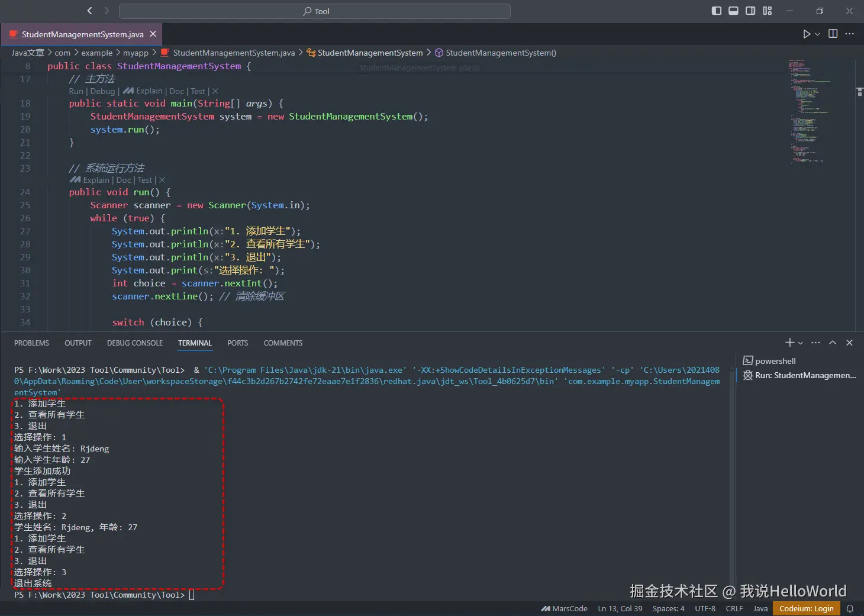The height and width of the screenshot is (616, 864).
Task: Open the StudentManagementSystem.java file breadcrumb
Action: 228,53
